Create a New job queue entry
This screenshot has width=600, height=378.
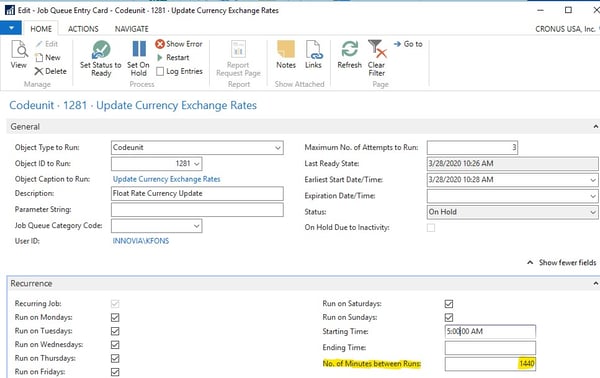(x=47, y=57)
